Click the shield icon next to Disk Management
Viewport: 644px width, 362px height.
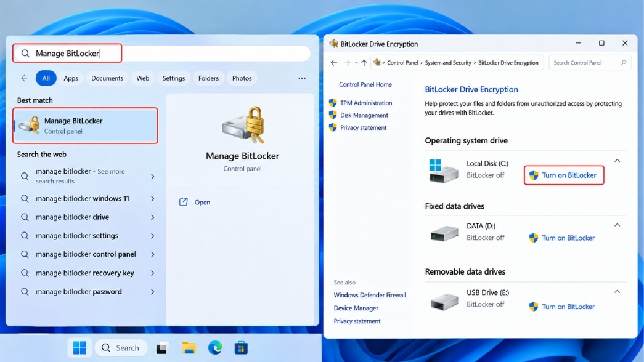tap(333, 115)
